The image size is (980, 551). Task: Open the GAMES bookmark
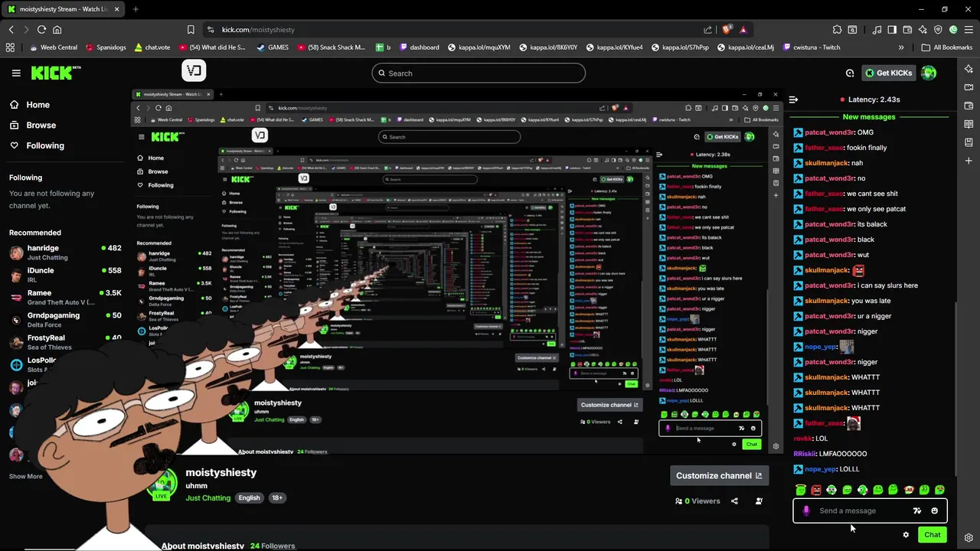[x=272, y=47]
